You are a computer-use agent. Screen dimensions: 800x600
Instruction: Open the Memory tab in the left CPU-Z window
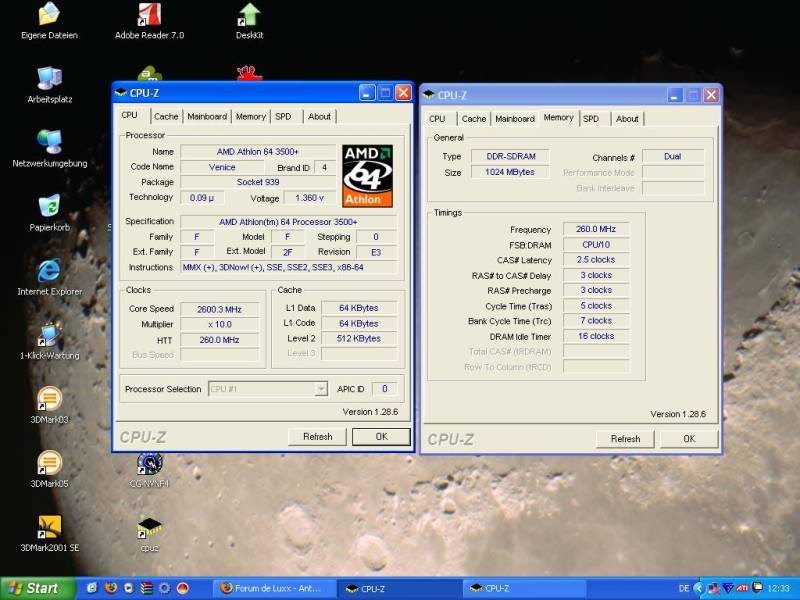point(251,116)
